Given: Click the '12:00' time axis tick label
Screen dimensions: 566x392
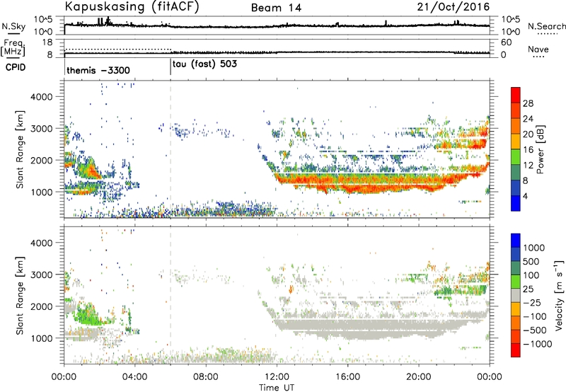Looking at the screenshot, I should [277, 377].
